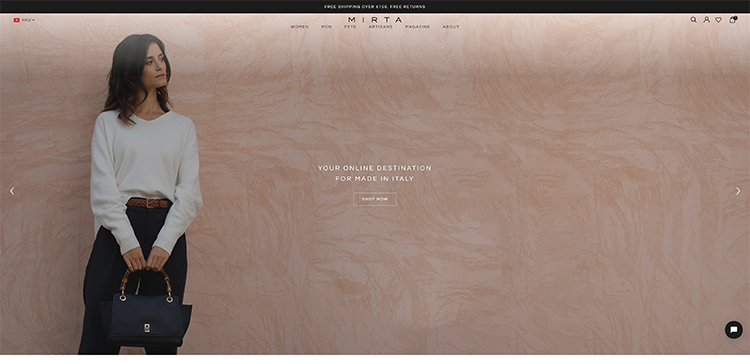Open the user account icon
This screenshot has width=750, height=364.
[x=706, y=20]
